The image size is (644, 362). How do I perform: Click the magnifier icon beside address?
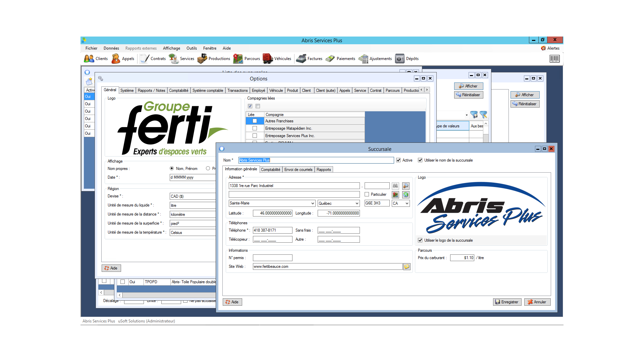coord(406,186)
